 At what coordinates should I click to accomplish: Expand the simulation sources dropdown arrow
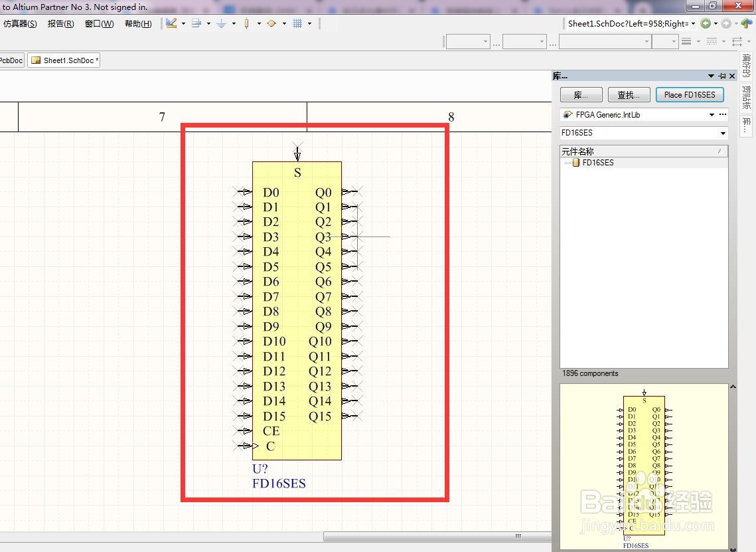[284, 23]
